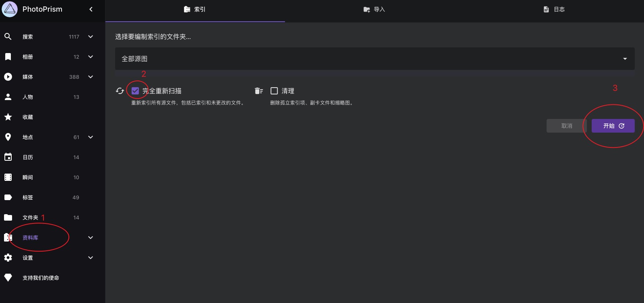The width and height of the screenshot is (644, 303).
Task: Click the 支持我们的使命 link
Action: 41,278
